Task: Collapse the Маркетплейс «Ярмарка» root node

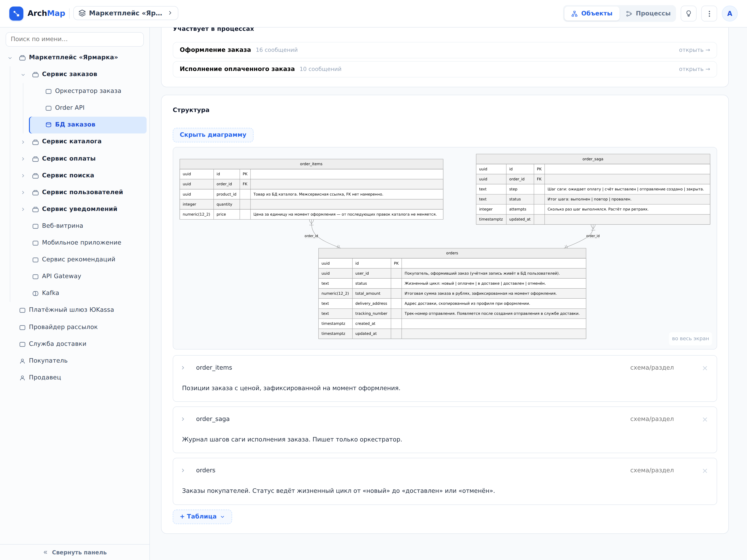Action: (x=10, y=58)
